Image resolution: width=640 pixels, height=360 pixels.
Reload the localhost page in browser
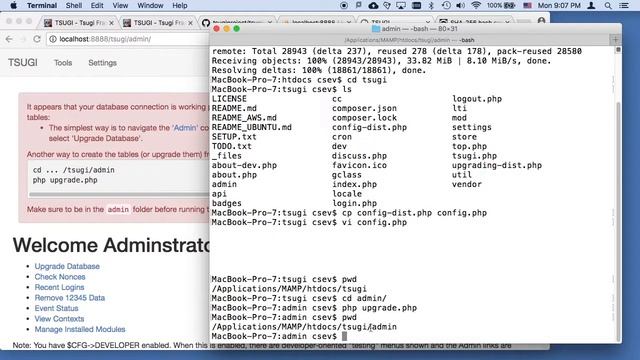37,39
